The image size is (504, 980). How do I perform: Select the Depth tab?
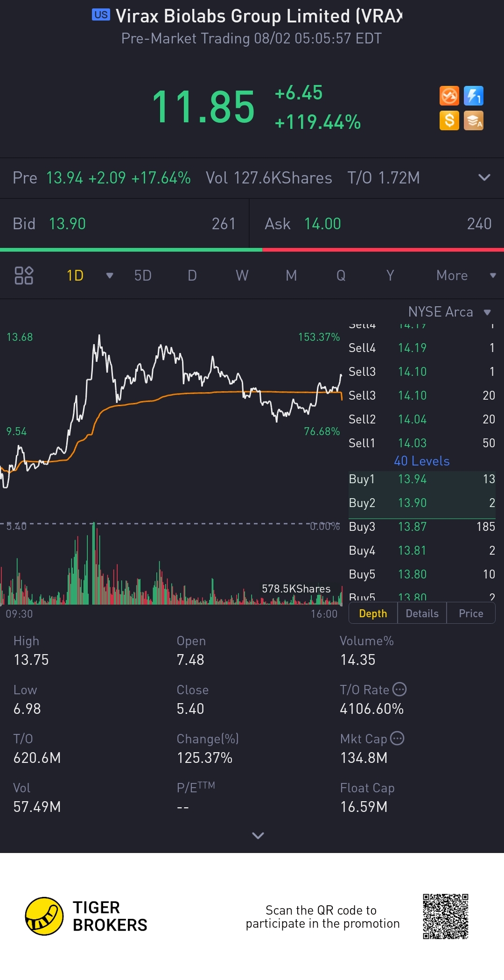373,613
